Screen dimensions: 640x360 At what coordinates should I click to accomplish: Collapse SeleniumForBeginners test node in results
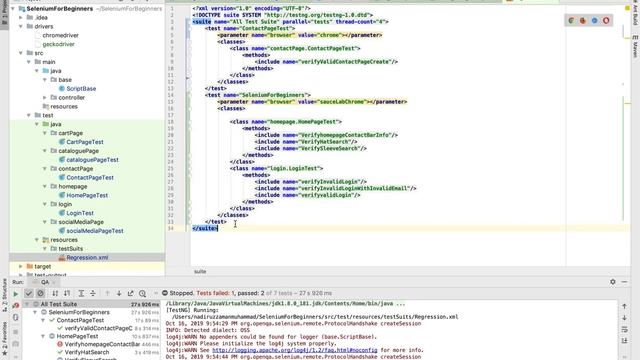[x=35, y=312]
